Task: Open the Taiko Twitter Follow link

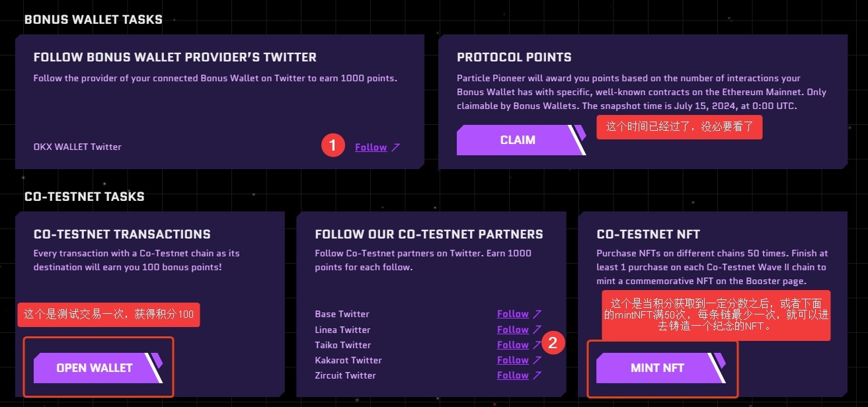Action: point(513,345)
